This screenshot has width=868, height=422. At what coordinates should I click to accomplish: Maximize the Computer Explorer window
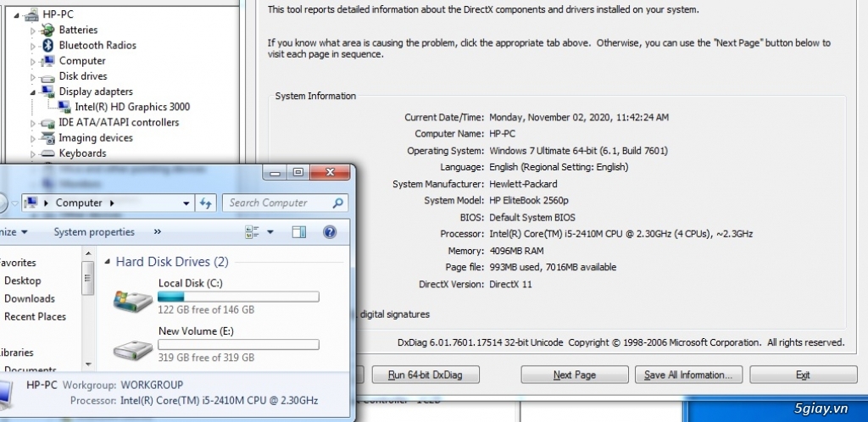[298, 173]
